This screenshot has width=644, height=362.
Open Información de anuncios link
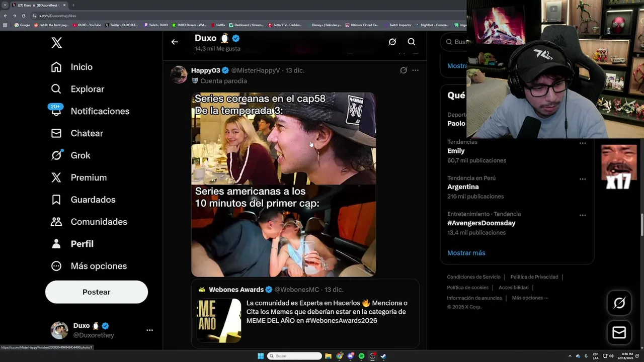coord(474,298)
